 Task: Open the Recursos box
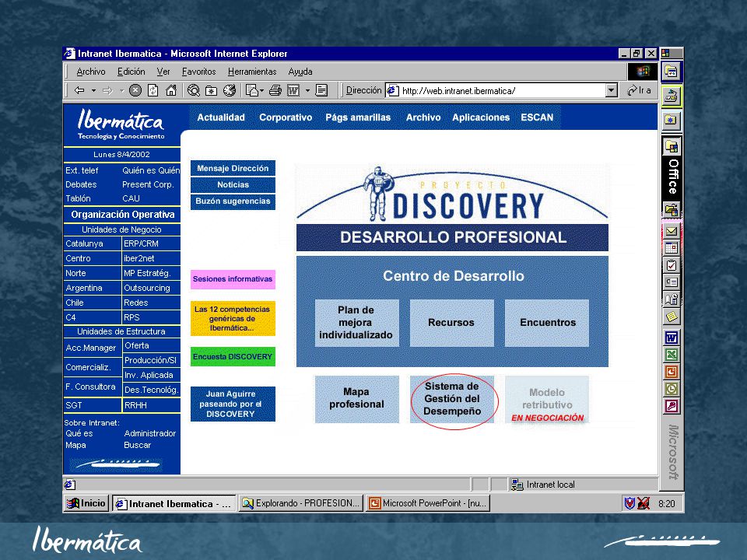451,322
